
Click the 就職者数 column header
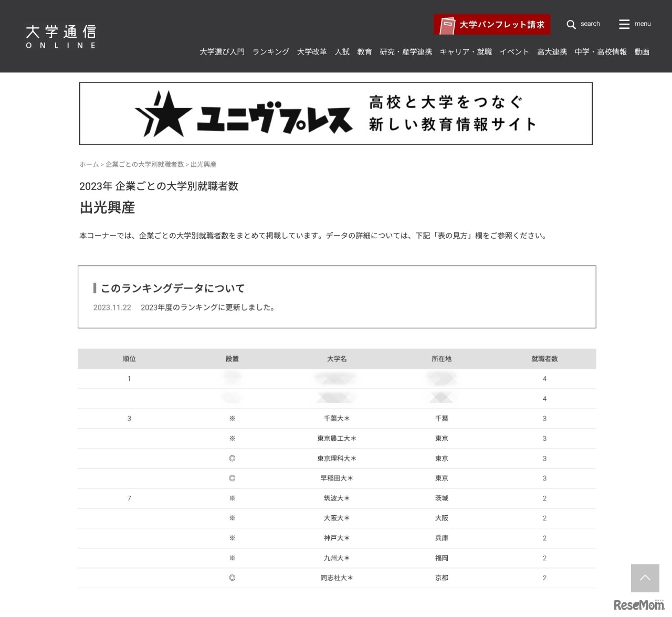tap(544, 359)
